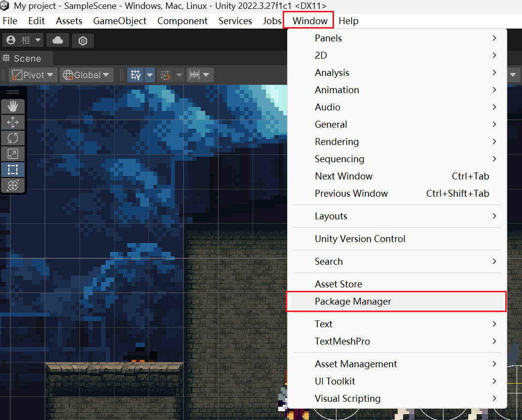Image resolution: width=522 pixels, height=420 pixels.
Task: Expand the Text submenu
Action: 397,324
